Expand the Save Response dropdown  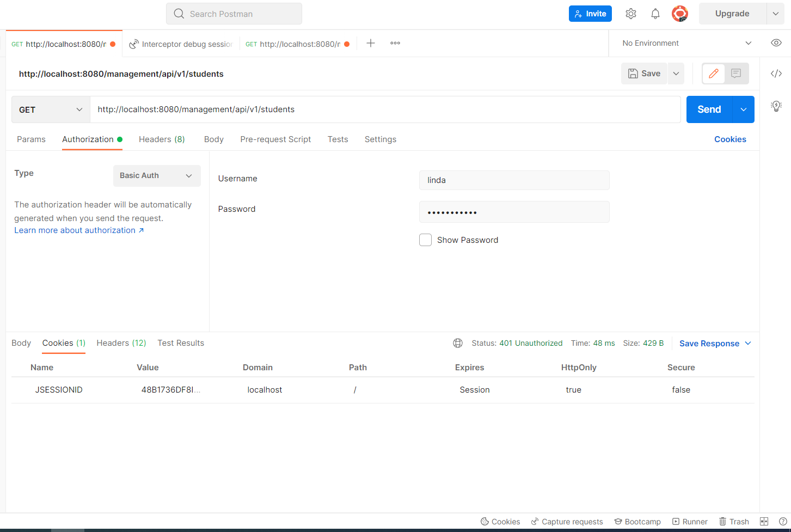[748, 343]
